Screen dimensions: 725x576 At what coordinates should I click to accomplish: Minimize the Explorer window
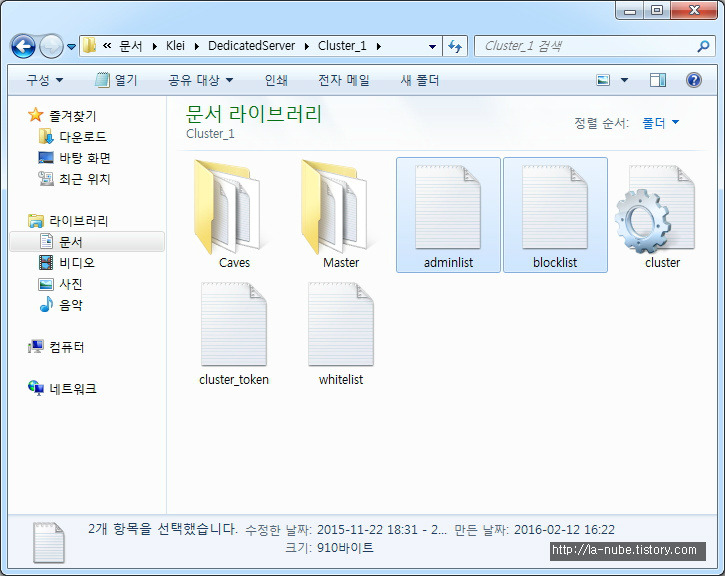coord(630,10)
